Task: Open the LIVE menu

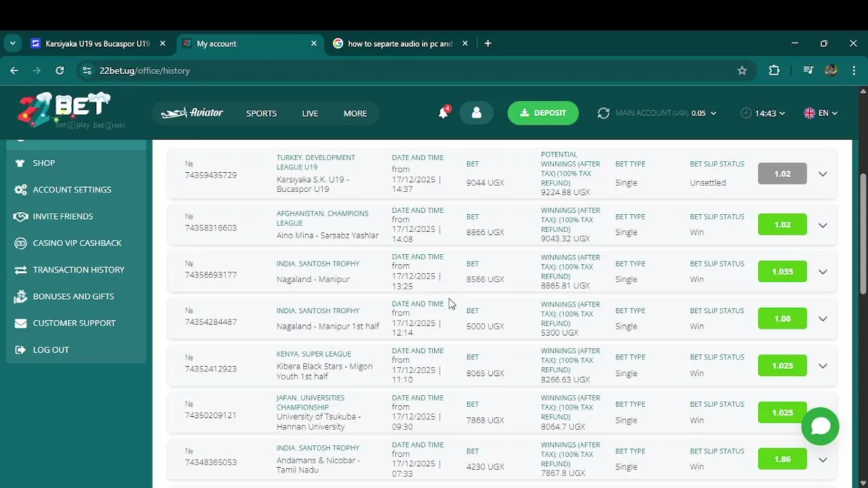Action: coord(310,113)
